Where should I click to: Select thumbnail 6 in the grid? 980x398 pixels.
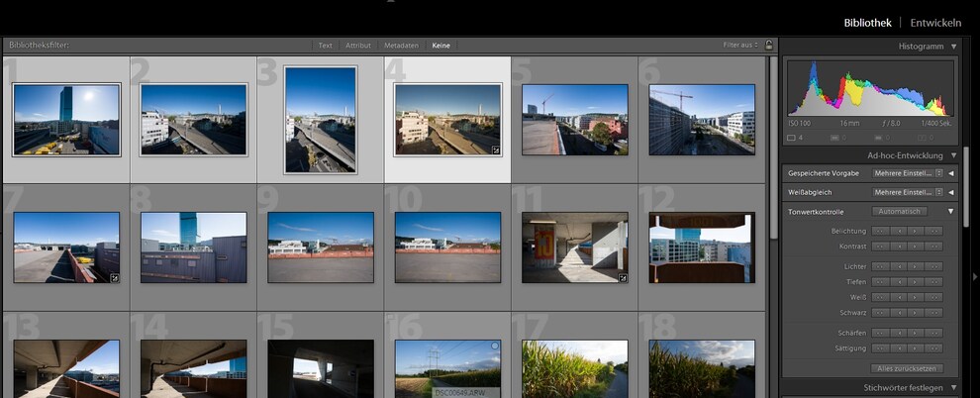coord(702,120)
